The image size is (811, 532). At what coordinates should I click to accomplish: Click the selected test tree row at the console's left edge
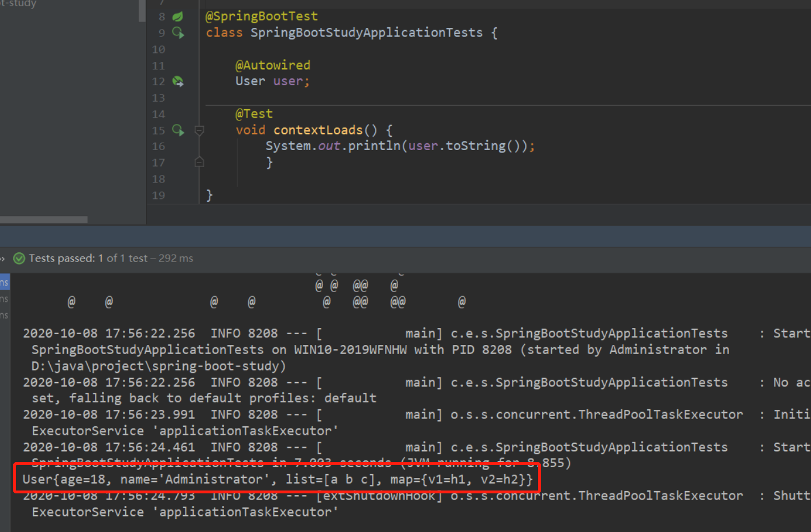[5, 282]
